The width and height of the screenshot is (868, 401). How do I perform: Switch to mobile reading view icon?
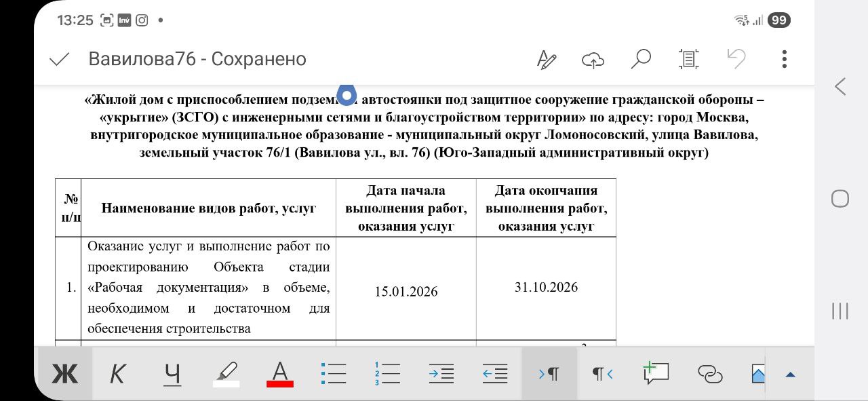coord(688,59)
